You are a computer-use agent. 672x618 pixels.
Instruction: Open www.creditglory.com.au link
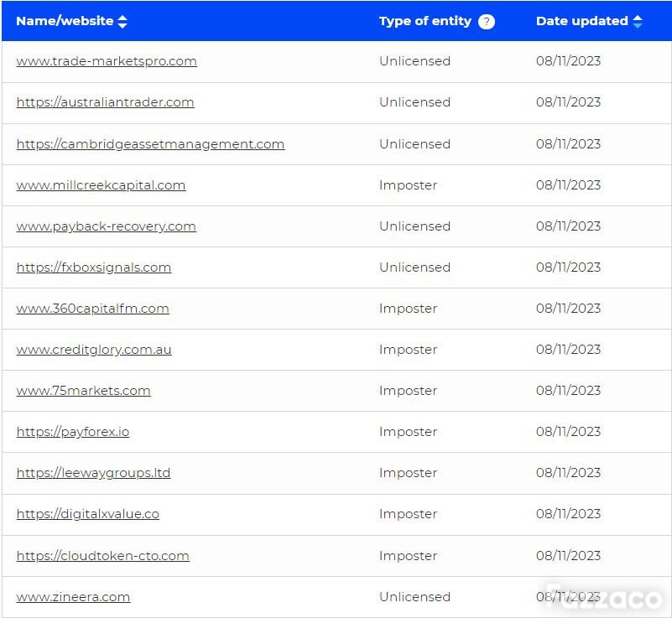click(94, 350)
